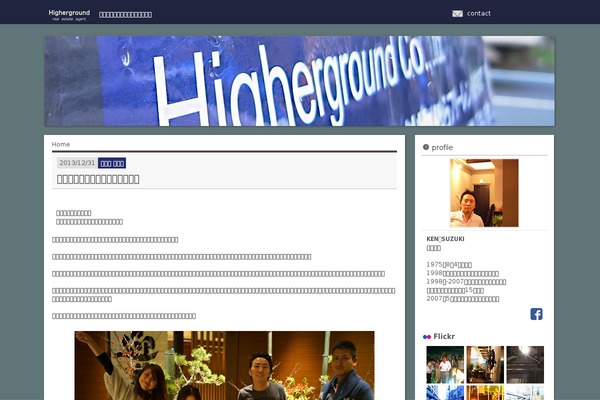
Task: Select the KEN SUZUKI name text
Action: [445, 239]
